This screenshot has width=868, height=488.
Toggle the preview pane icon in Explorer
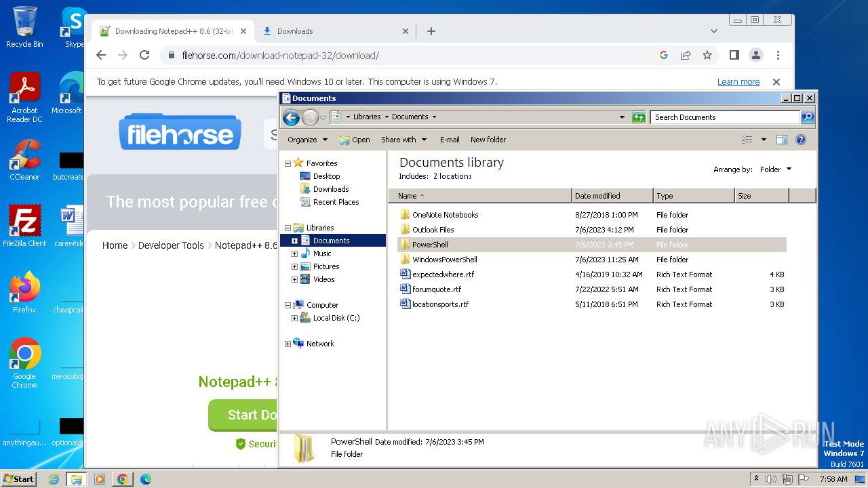(781, 140)
